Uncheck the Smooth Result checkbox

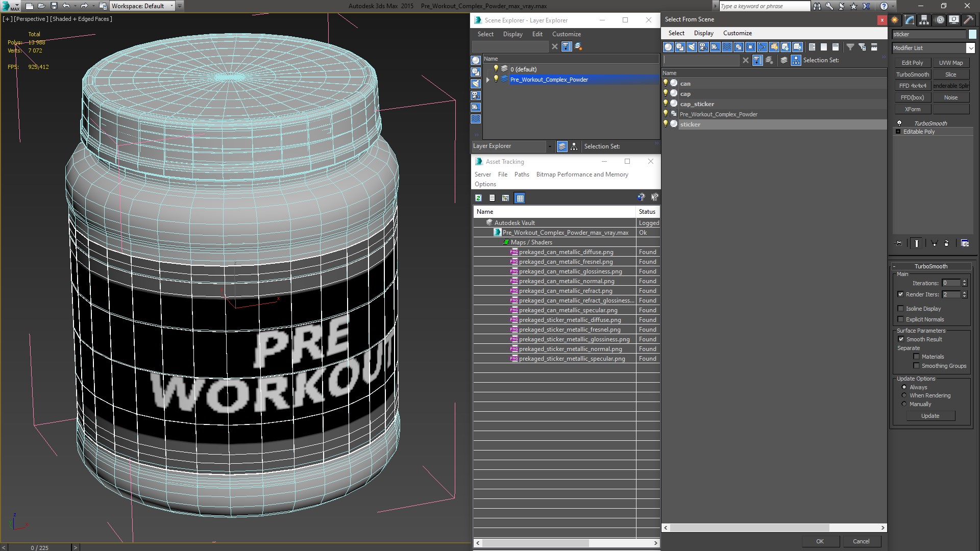pos(901,339)
